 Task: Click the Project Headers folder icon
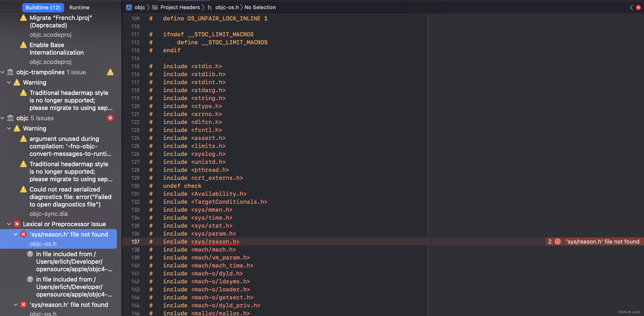pyautogui.click(x=155, y=7)
